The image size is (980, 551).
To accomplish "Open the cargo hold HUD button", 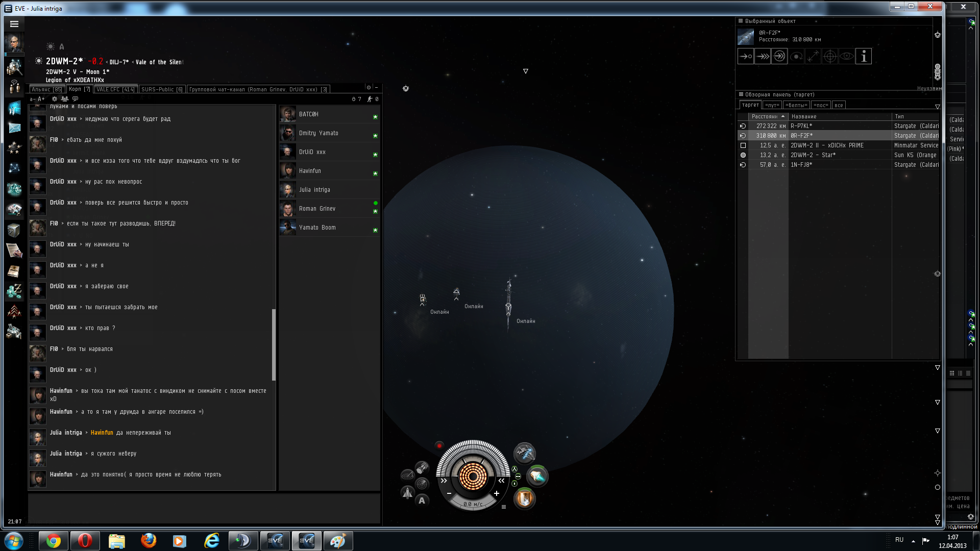I will tap(422, 467).
